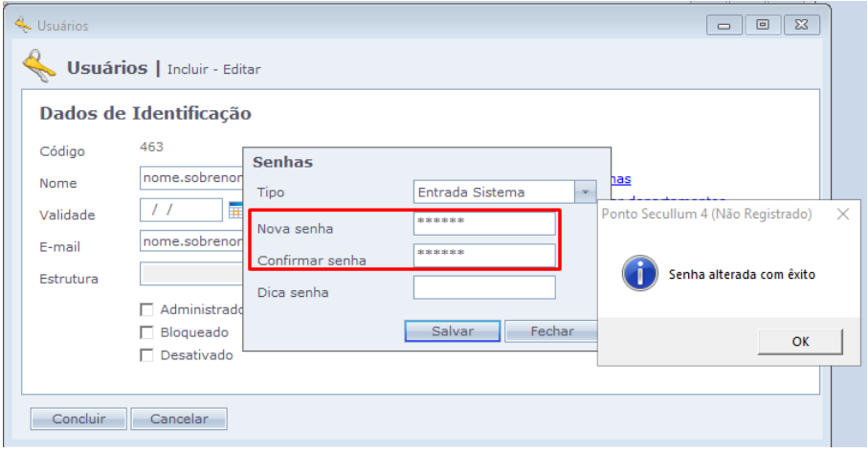
Task: Confirm the success message with OK
Action: pos(800,341)
